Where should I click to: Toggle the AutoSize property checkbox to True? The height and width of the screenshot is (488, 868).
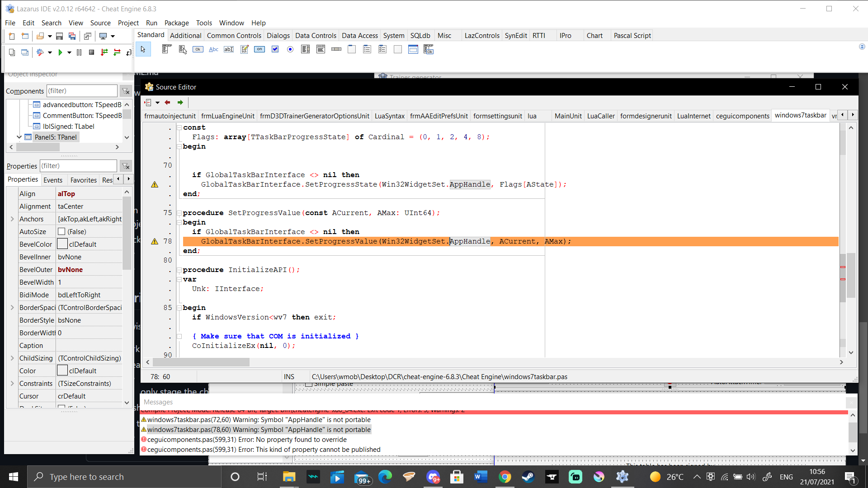click(61, 231)
